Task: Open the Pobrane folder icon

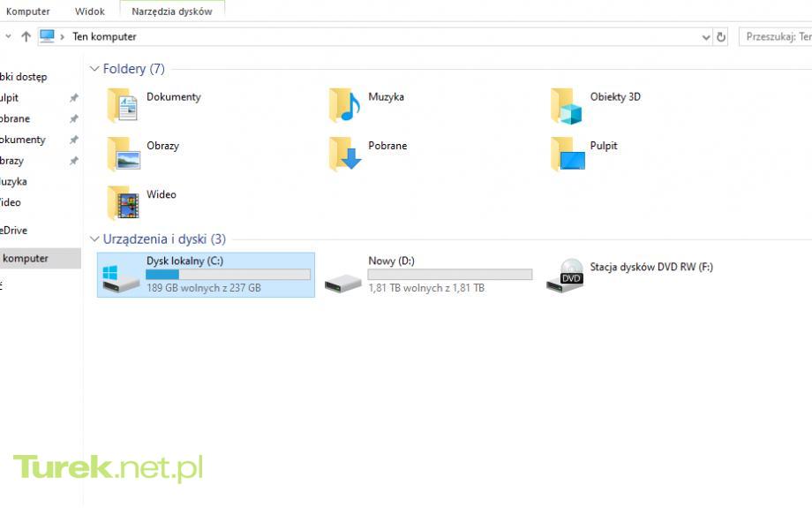Action: point(344,154)
